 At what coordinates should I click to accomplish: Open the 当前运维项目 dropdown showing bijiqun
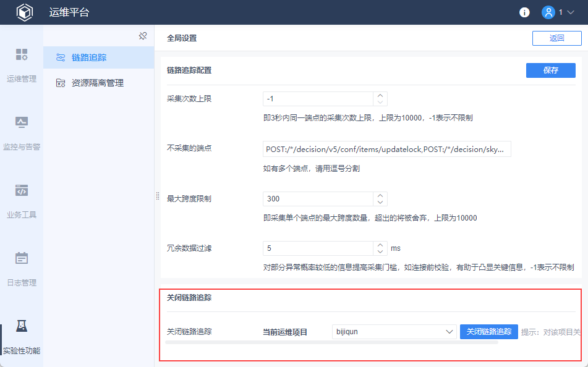tap(394, 332)
